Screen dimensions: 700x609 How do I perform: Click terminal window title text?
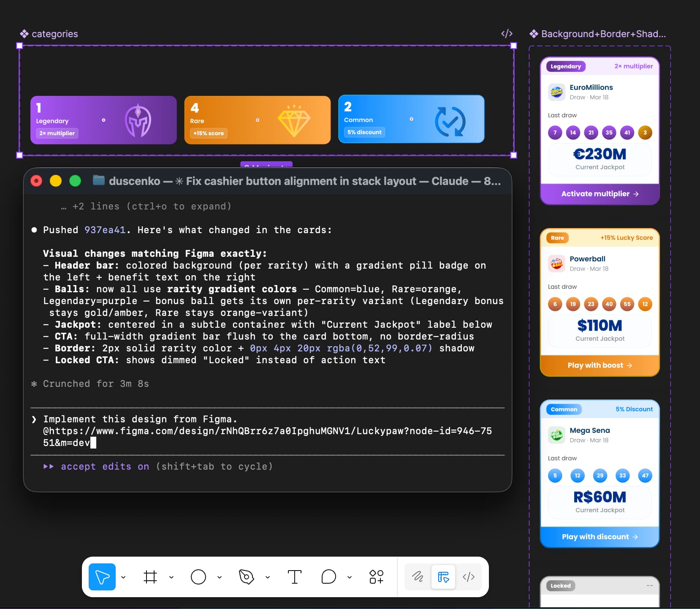tap(305, 181)
